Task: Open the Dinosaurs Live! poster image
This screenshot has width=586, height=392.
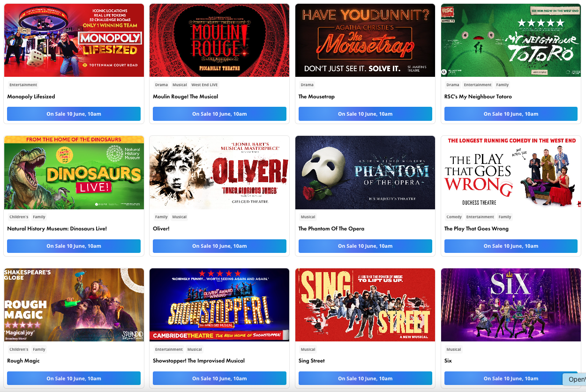Action: 74,173
